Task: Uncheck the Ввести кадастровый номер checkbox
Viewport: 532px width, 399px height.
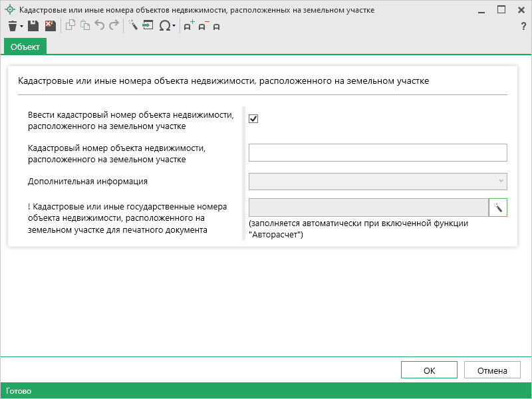Action: [253, 118]
